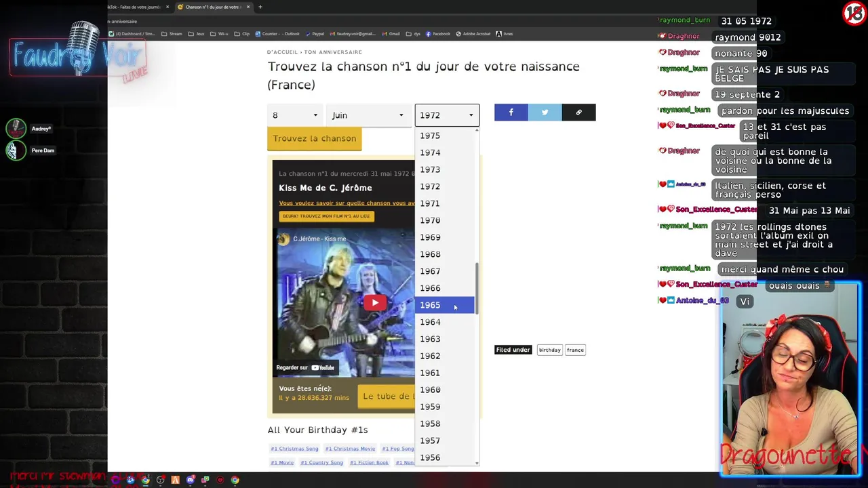Open the Courrier Outlook bookmark

click(x=277, y=34)
